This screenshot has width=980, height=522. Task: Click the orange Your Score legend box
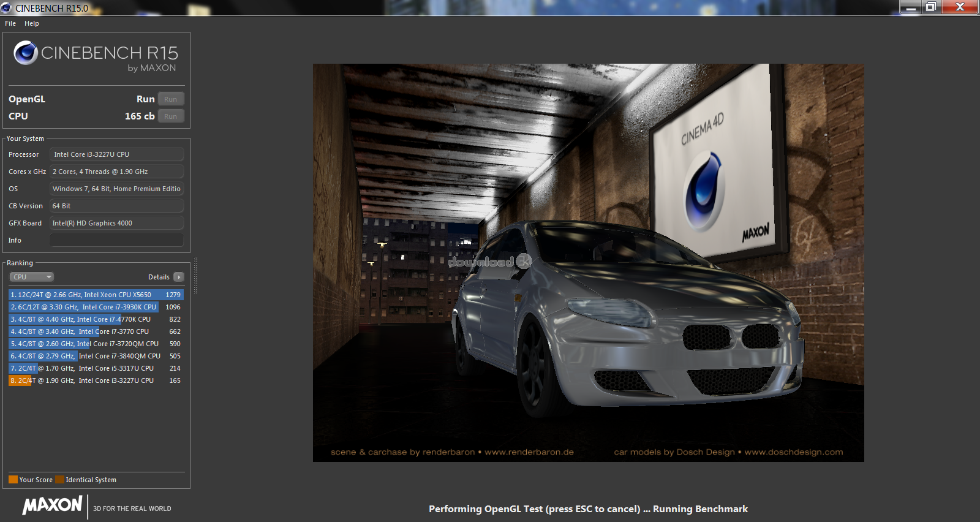[13, 480]
